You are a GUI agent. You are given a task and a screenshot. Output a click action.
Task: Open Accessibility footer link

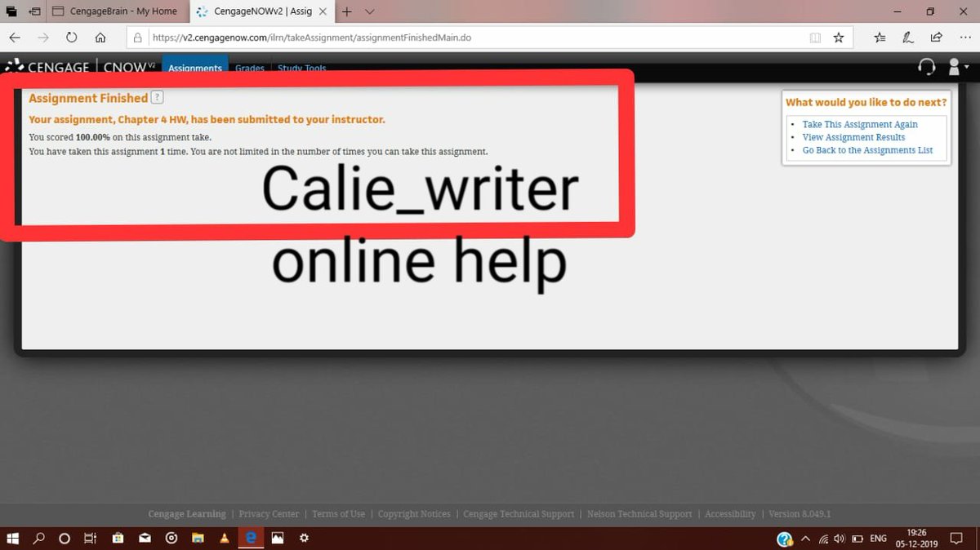(730, 514)
